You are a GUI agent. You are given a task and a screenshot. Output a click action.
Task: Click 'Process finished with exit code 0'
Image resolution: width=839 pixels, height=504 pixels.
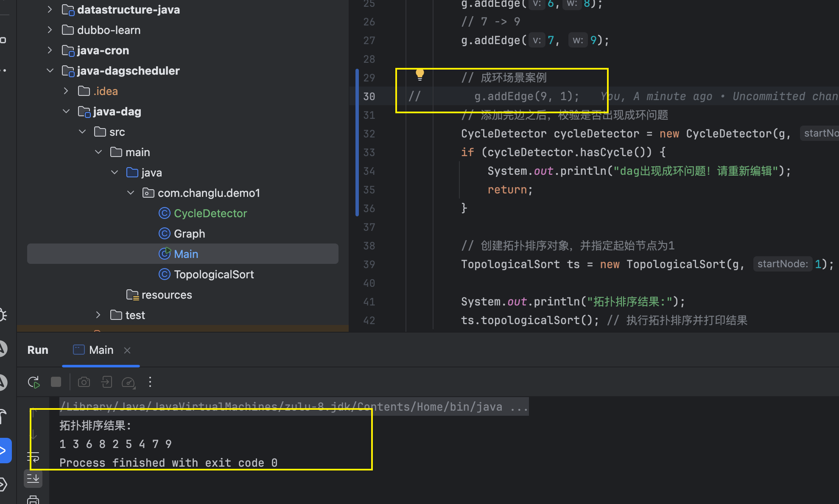pyautogui.click(x=168, y=463)
